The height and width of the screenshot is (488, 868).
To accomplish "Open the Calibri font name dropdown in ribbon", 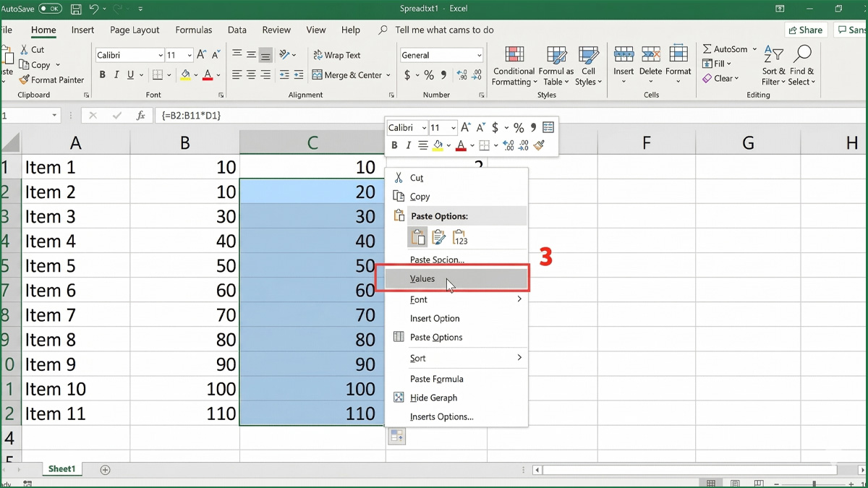I will (160, 56).
